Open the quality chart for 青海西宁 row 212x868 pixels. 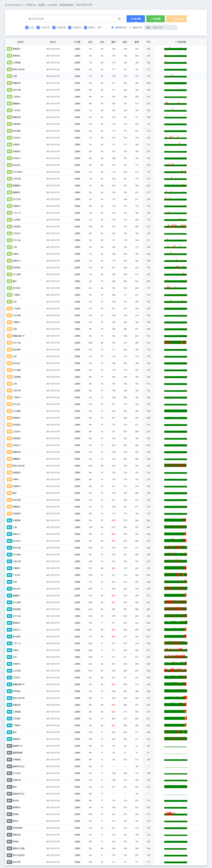175,49
